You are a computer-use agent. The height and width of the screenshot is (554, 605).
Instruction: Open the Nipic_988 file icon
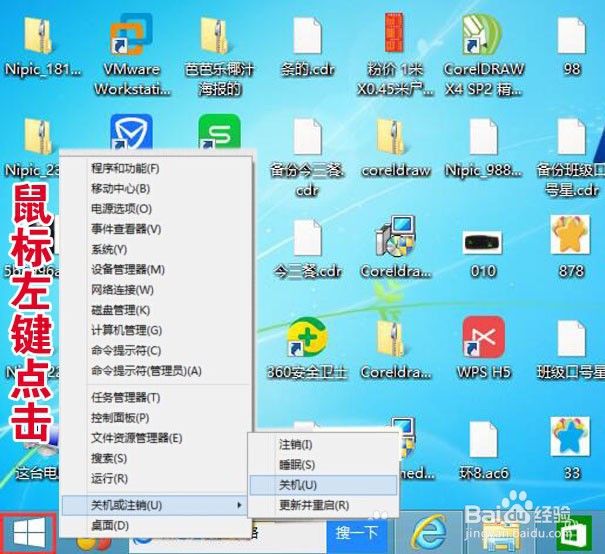tap(483, 137)
